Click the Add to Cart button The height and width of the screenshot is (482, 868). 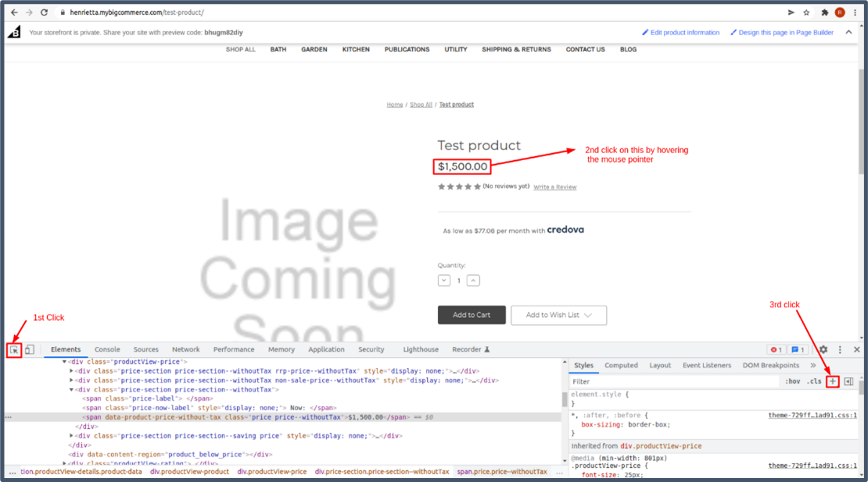(472, 315)
